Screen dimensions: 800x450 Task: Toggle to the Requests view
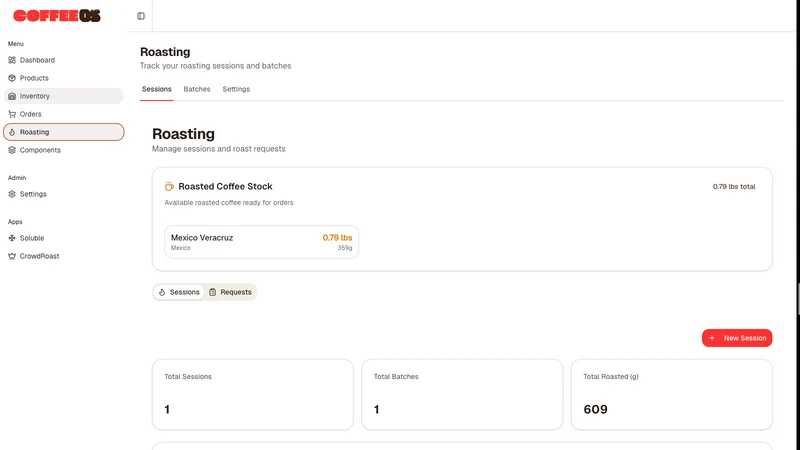click(x=230, y=292)
